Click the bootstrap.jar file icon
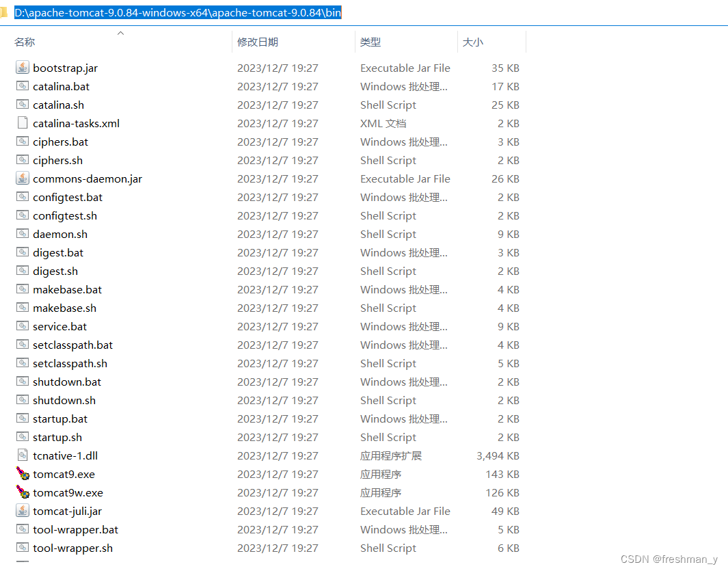This screenshot has width=728, height=571. [23, 68]
